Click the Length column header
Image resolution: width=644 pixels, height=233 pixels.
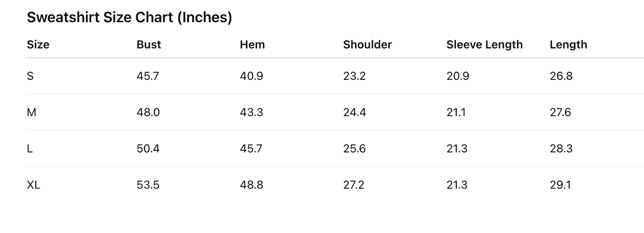point(568,45)
